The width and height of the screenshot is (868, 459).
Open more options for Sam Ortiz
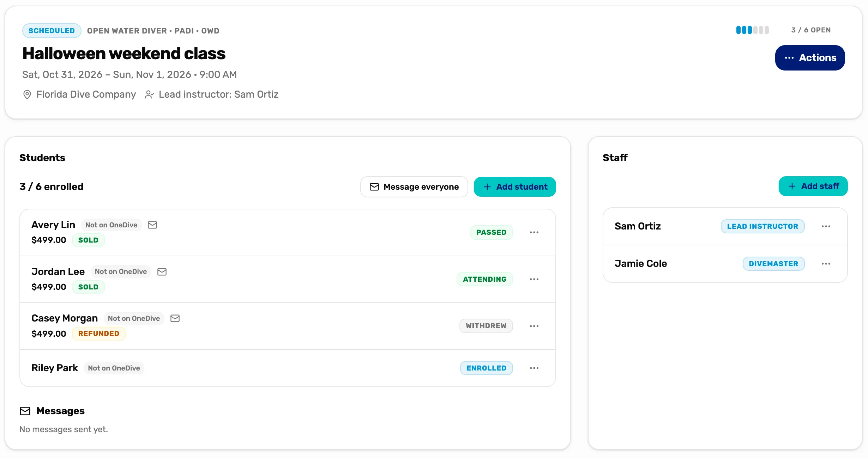(826, 226)
